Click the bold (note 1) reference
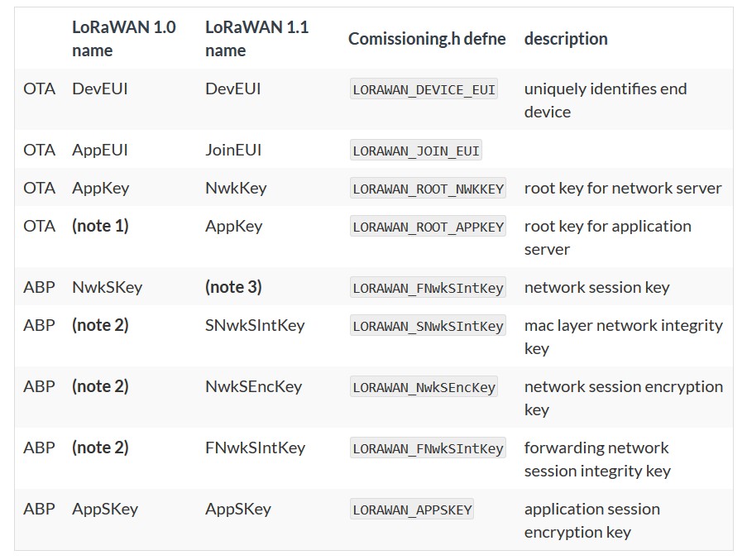747x560 pixels. [101, 226]
